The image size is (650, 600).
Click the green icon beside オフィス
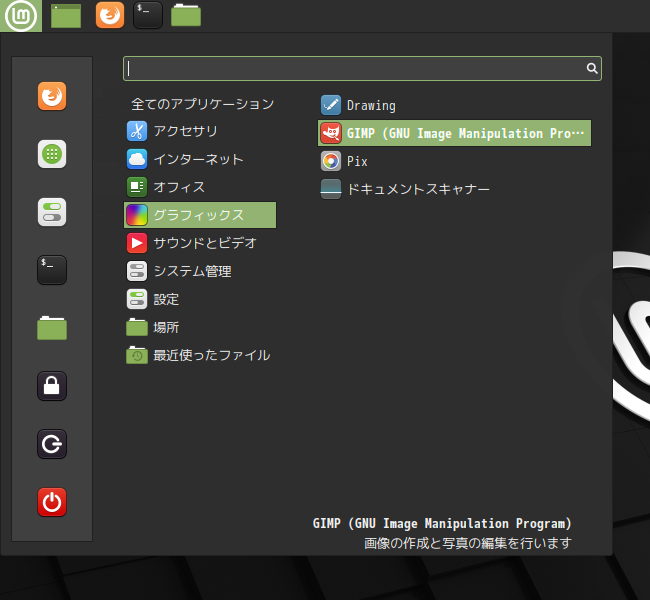pos(137,187)
